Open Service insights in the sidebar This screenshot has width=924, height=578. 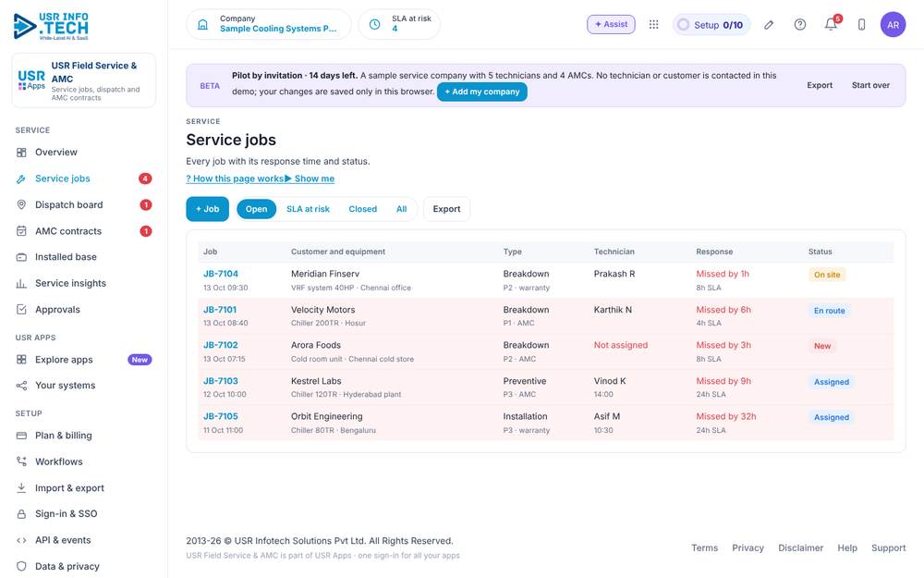pyautogui.click(x=84, y=284)
